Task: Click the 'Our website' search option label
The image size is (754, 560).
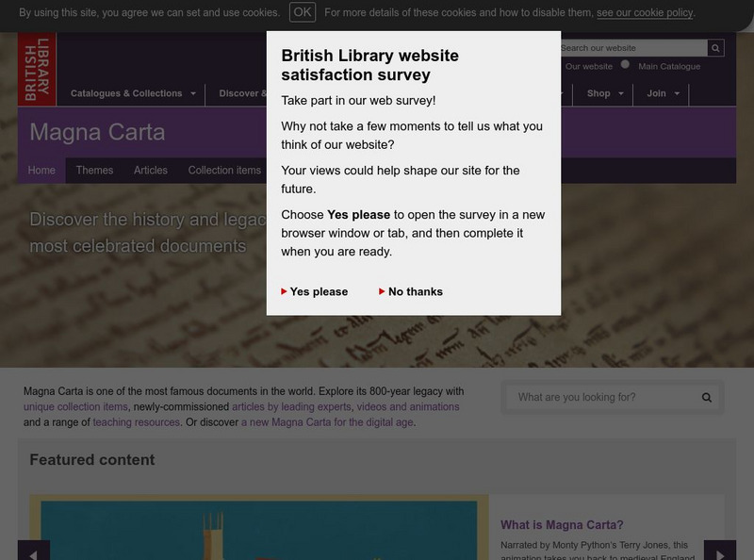Action: [588, 66]
